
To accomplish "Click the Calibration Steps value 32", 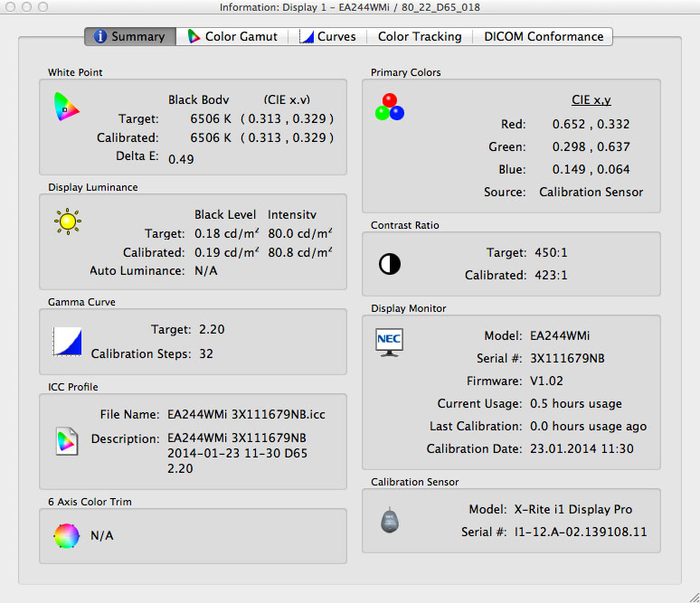I will 206,354.
